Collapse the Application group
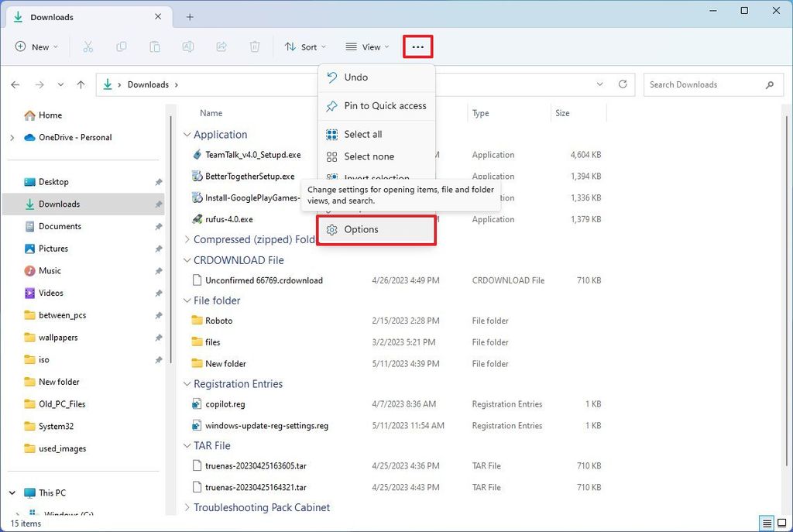The image size is (793, 532). coord(187,134)
